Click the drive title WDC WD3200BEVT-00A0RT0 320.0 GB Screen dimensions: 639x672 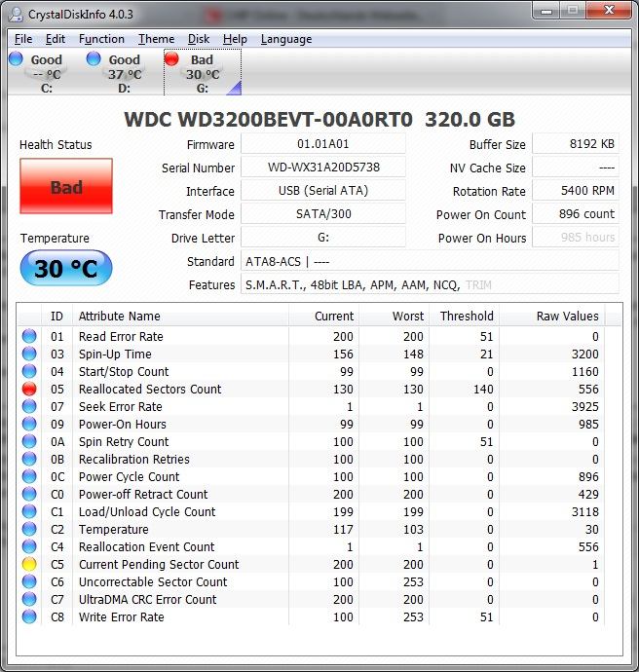[x=319, y=119]
